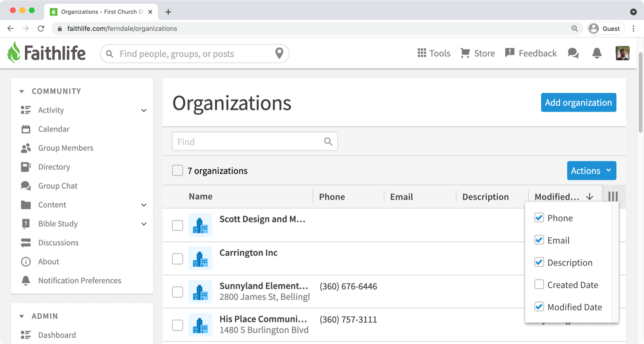Image resolution: width=644 pixels, height=344 pixels.
Task: Open the user profile avatar
Action: (x=622, y=53)
